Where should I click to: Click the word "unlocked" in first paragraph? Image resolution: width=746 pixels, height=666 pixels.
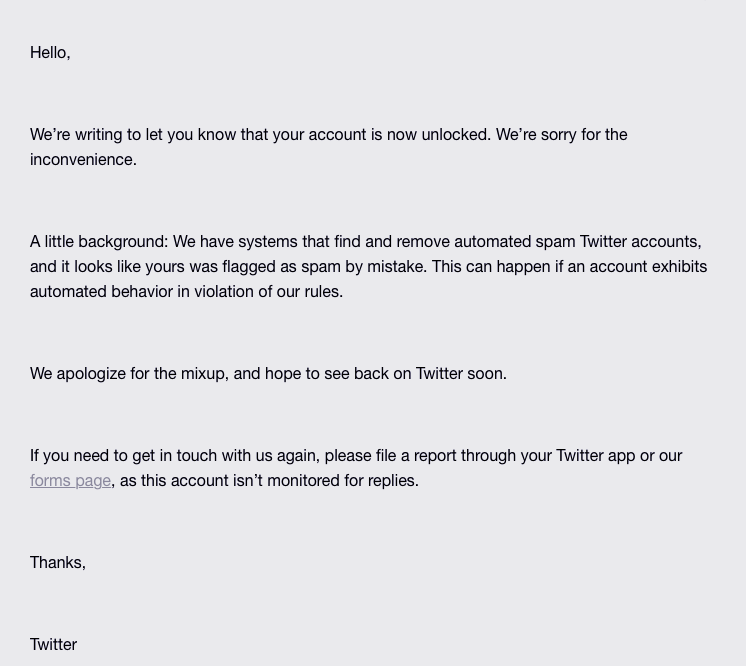[455, 135]
